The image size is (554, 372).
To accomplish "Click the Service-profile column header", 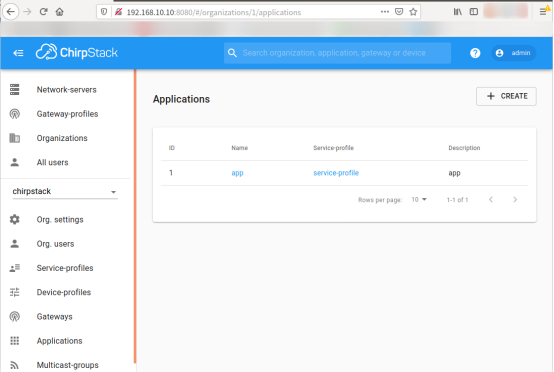I will (333, 148).
